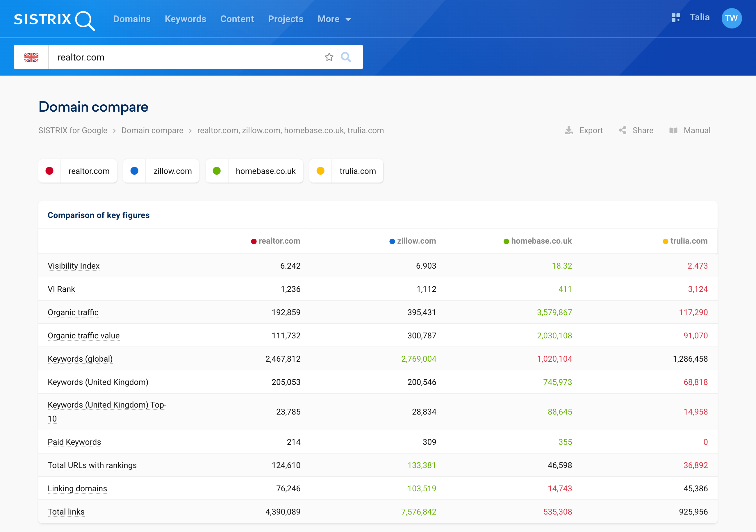
Task: Click the homebase.co.uk column header
Action: (x=538, y=241)
